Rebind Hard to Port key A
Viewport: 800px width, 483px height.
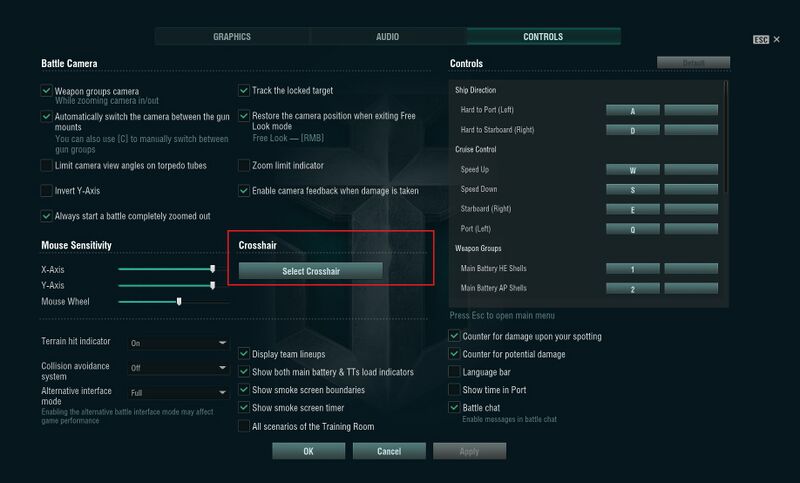tap(633, 110)
